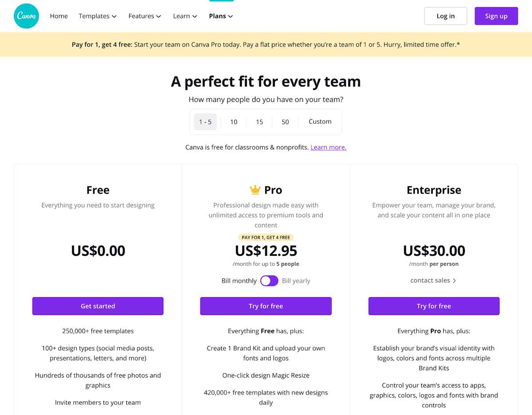Pick the 50 people team size
The width and height of the screenshot is (532, 415).
click(285, 122)
